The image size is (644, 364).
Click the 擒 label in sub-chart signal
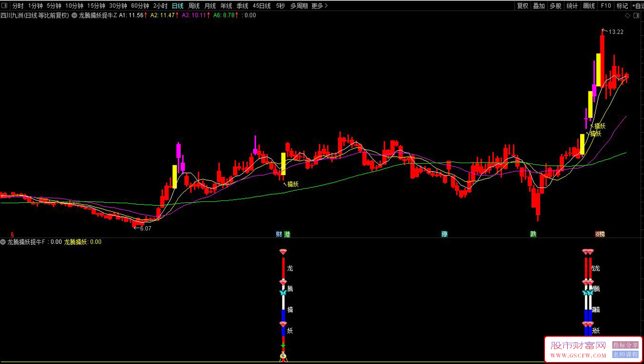click(x=290, y=309)
